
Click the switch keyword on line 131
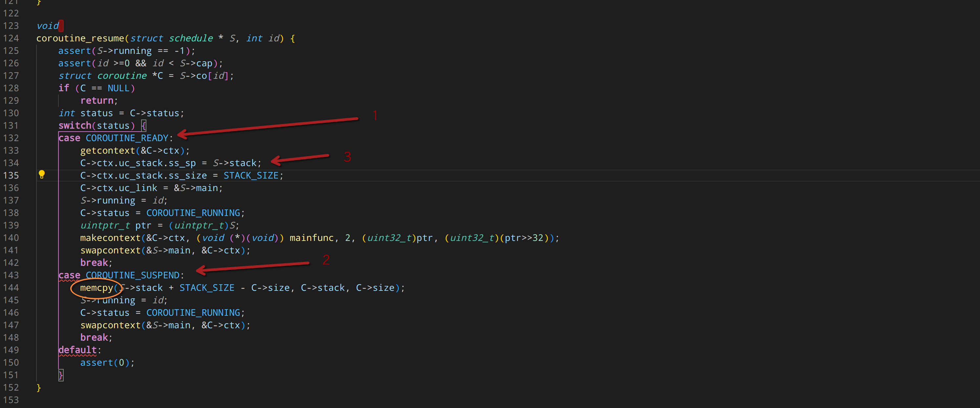pyautogui.click(x=75, y=126)
